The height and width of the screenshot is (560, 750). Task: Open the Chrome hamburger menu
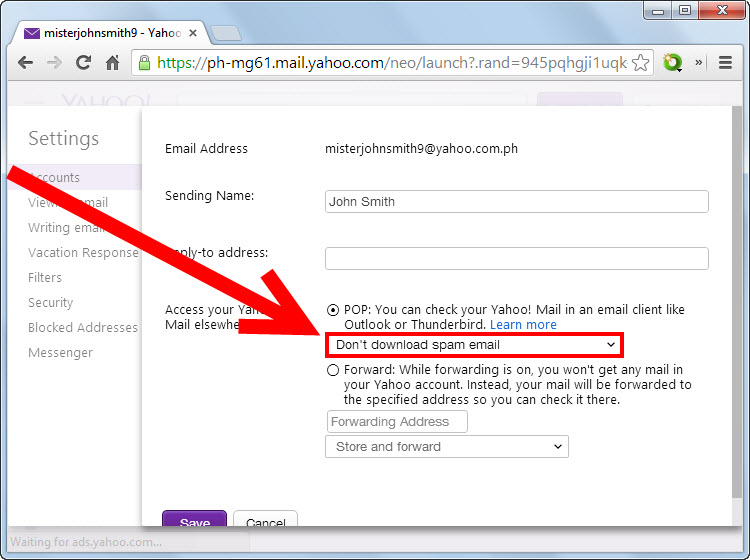pos(725,63)
